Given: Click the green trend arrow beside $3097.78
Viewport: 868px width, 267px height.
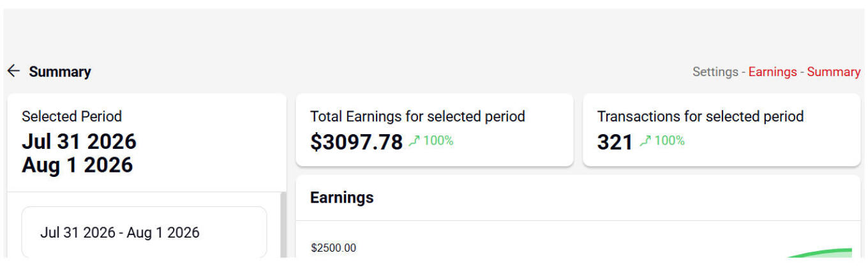Looking at the screenshot, I should (414, 141).
